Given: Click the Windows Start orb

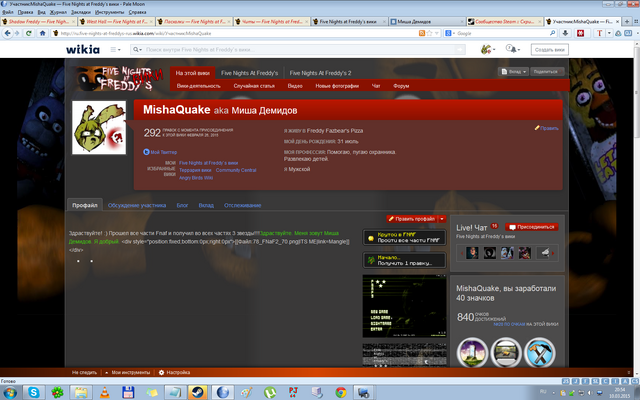Looking at the screenshot, I should [9, 392].
